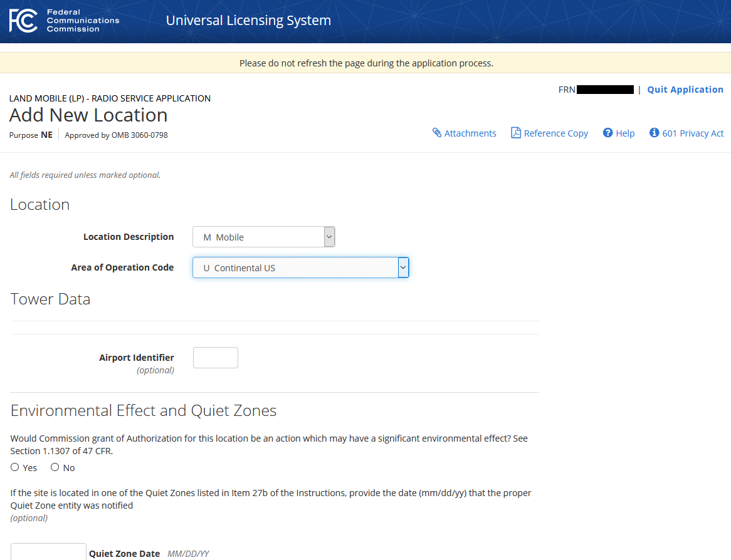The height and width of the screenshot is (560, 731).
Task: Click the 'Purpose NE' text
Action: tap(31, 135)
